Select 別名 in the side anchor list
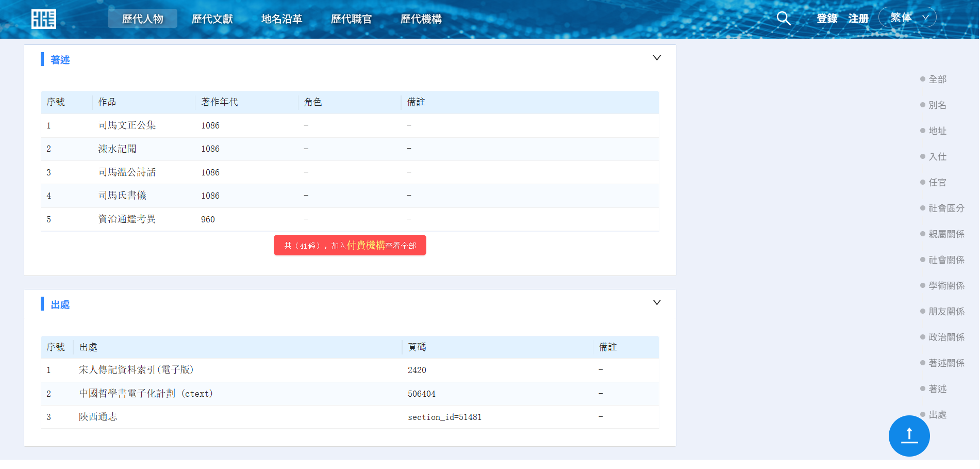The width and height of the screenshot is (980, 469). 937,105
